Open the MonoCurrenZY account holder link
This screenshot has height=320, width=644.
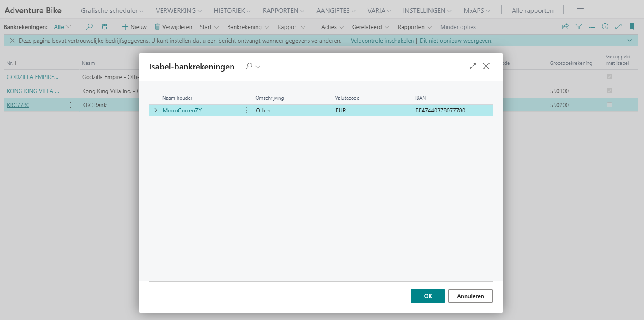pos(182,110)
